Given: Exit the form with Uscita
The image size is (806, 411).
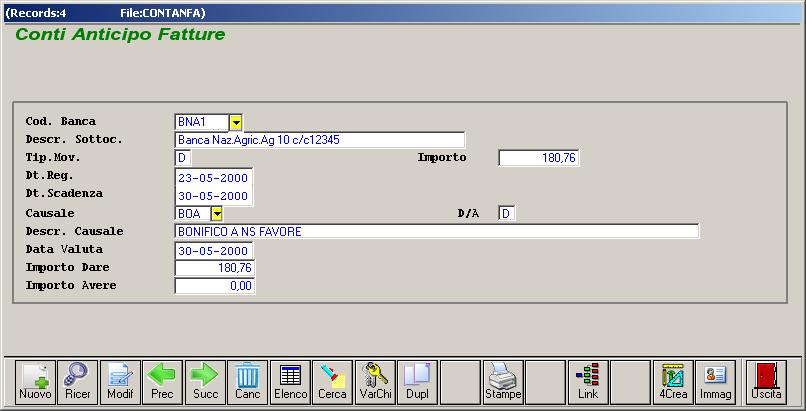Looking at the screenshot, I should click(x=766, y=382).
